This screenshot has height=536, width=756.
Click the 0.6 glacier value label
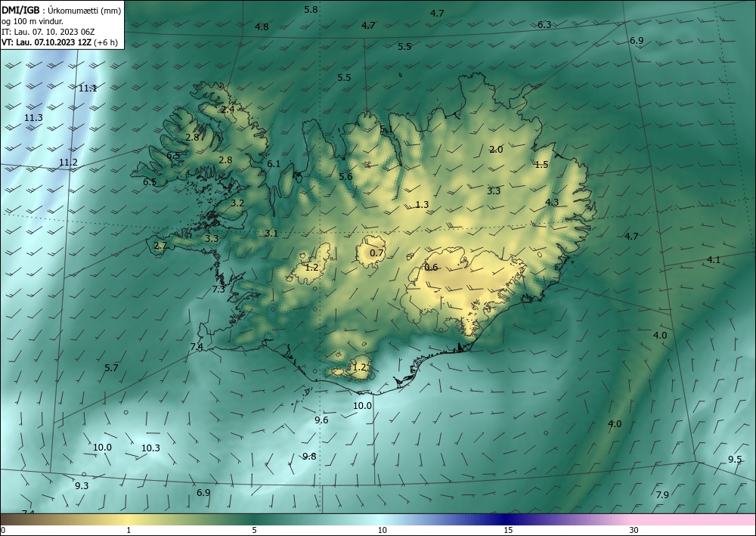point(431,267)
